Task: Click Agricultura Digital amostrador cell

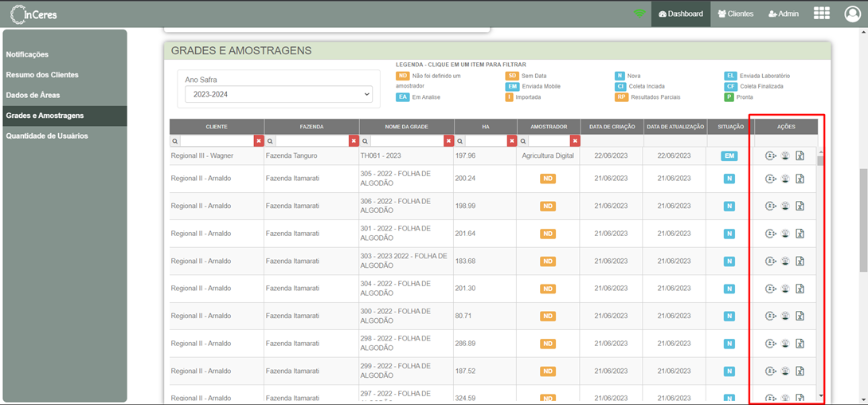Action: [548, 155]
